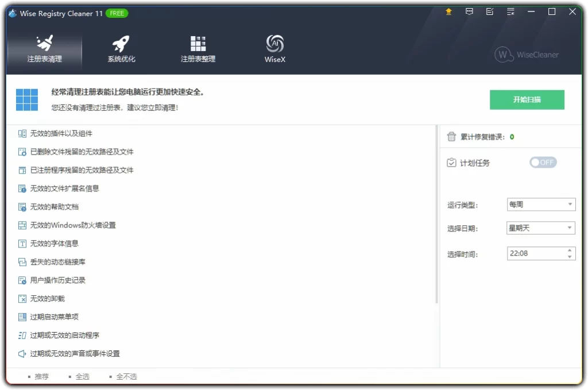Open the 选择日期 day dropdown

[540, 227]
